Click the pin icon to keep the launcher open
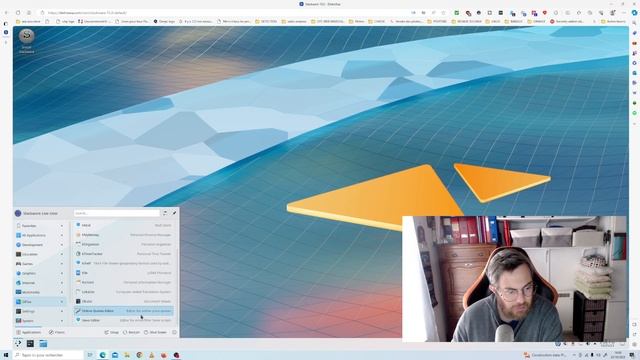Image resolution: width=640 pixels, height=360 pixels. 174,213
